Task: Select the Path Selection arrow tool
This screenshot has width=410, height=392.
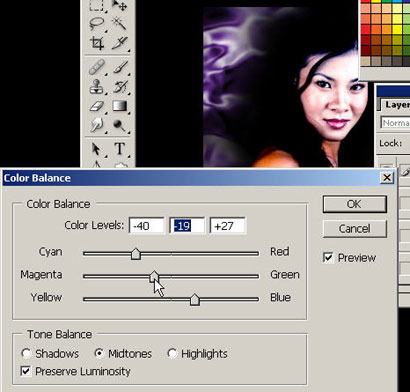Action: [x=97, y=149]
